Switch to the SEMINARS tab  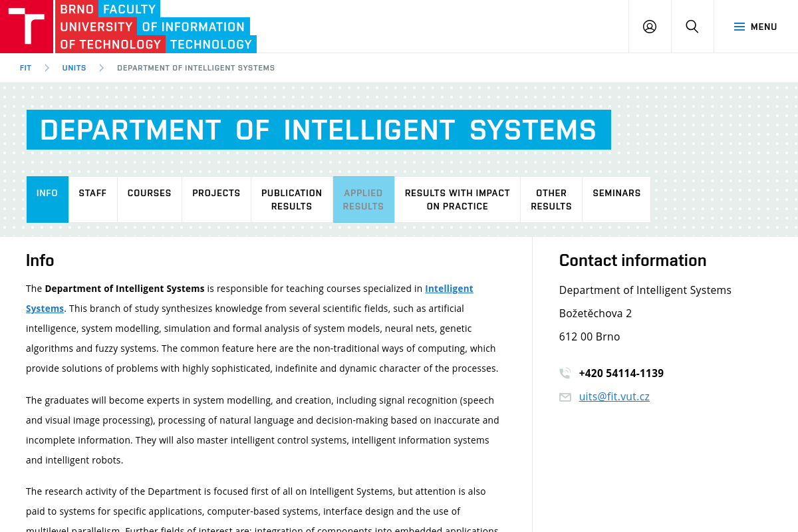click(x=616, y=199)
